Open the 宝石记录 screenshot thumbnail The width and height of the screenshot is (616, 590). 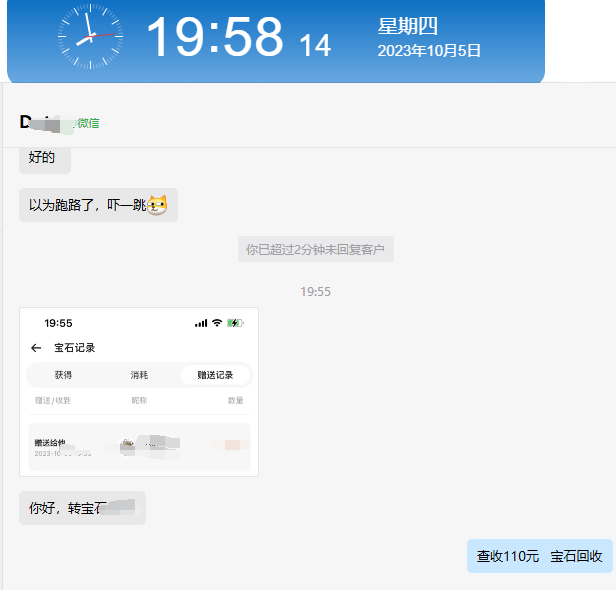coord(139,392)
